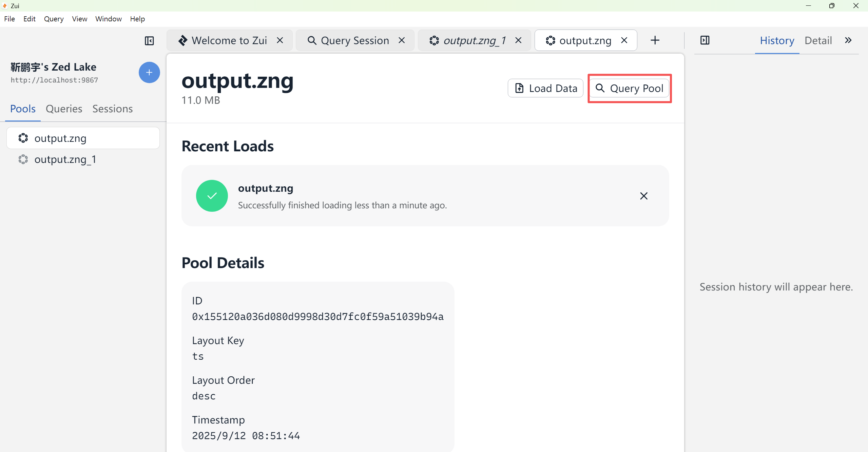Select output.zng_1 pool in sidebar
Viewport: 868px width, 452px height.
(83, 159)
